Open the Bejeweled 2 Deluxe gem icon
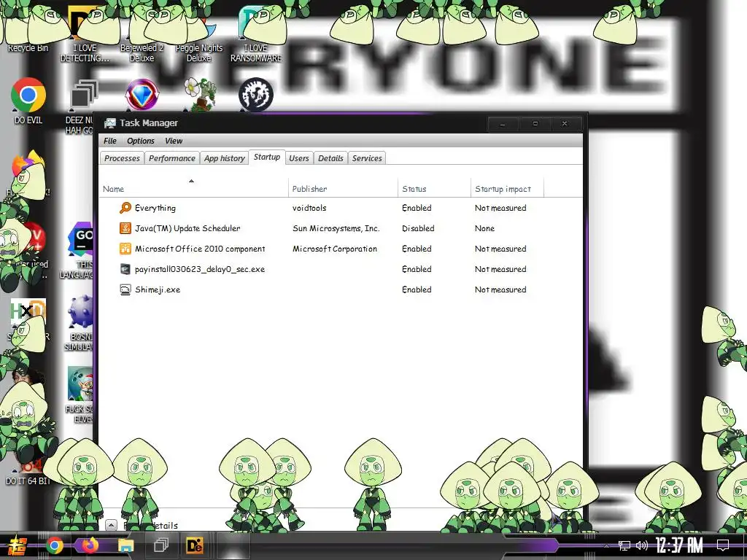 [142, 94]
